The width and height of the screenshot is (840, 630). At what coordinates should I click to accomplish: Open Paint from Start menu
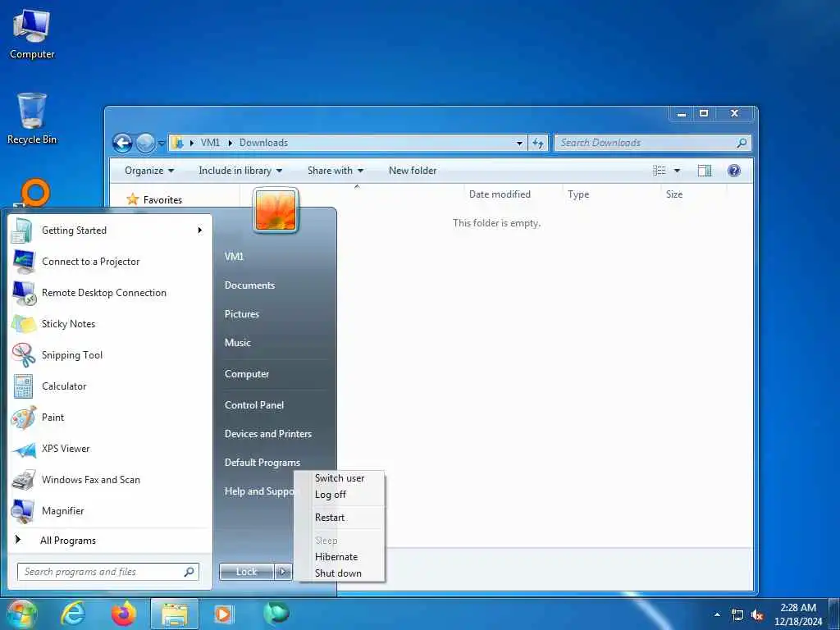tap(109, 418)
